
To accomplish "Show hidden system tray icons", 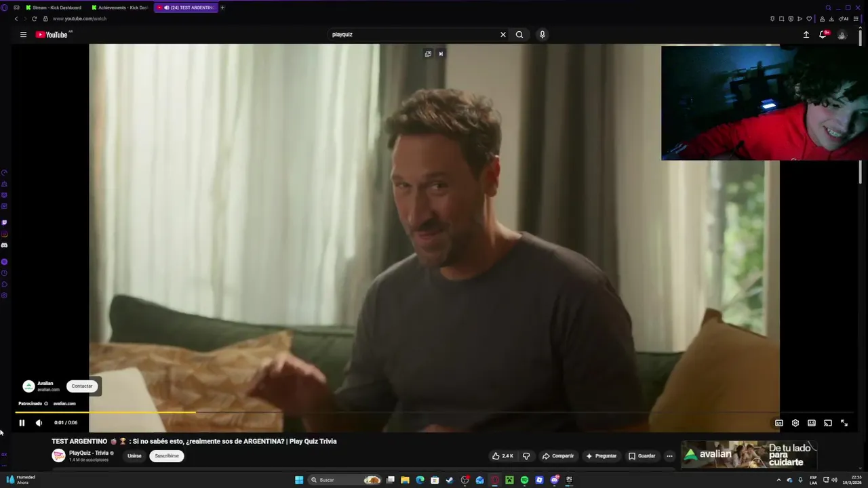I will (x=778, y=480).
